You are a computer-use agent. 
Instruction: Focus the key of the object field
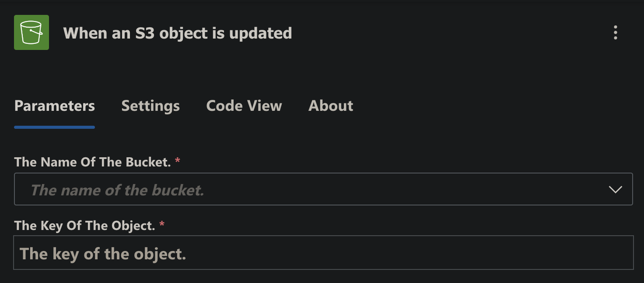tap(323, 253)
